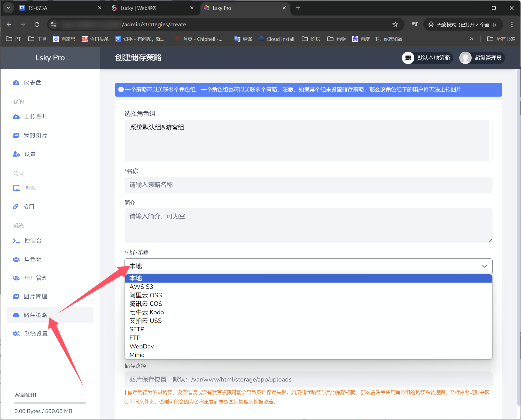Click the 接口 link icon
This screenshot has height=420, width=521.
pyautogui.click(x=16, y=207)
